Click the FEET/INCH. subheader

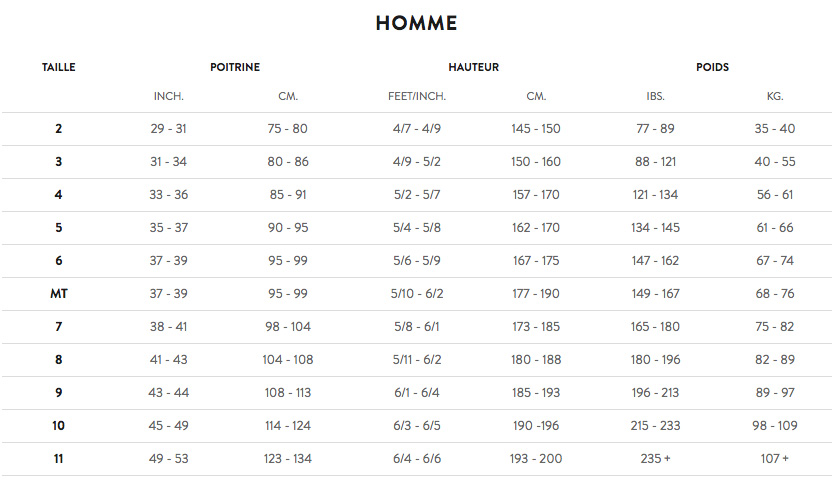pyautogui.click(x=417, y=97)
